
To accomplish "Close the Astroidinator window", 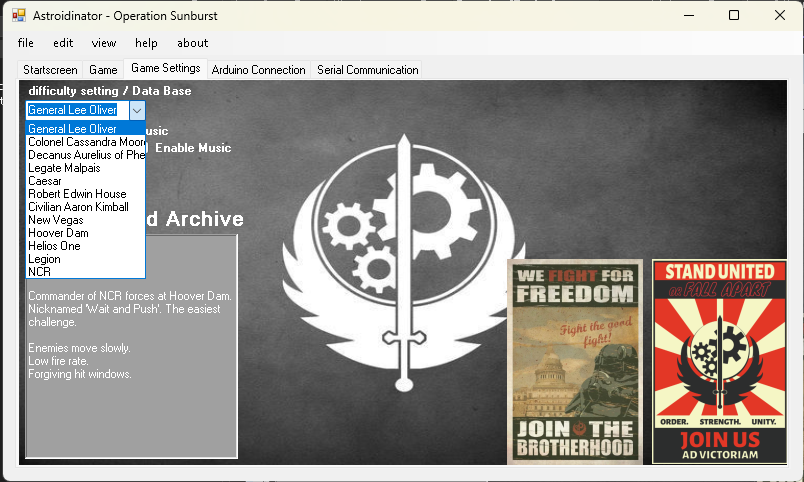I will point(779,15).
